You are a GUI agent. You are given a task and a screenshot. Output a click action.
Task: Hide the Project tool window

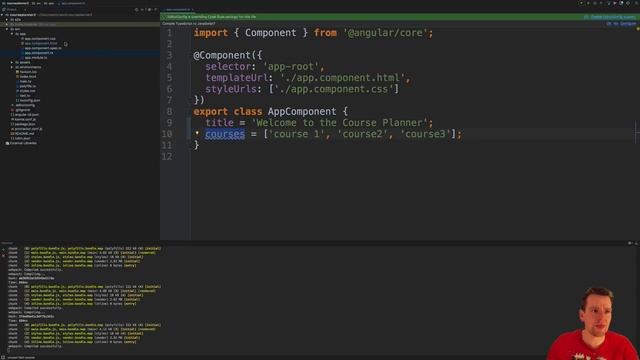point(156,9)
